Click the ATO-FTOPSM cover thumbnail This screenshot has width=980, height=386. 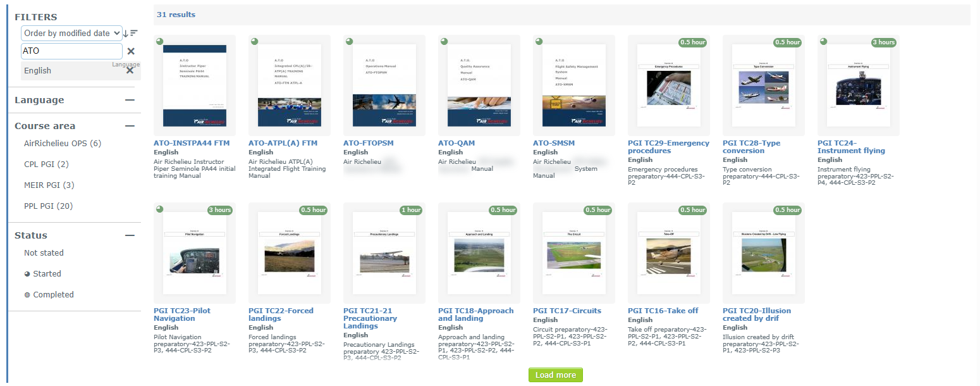pyautogui.click(x=384, y=86)
